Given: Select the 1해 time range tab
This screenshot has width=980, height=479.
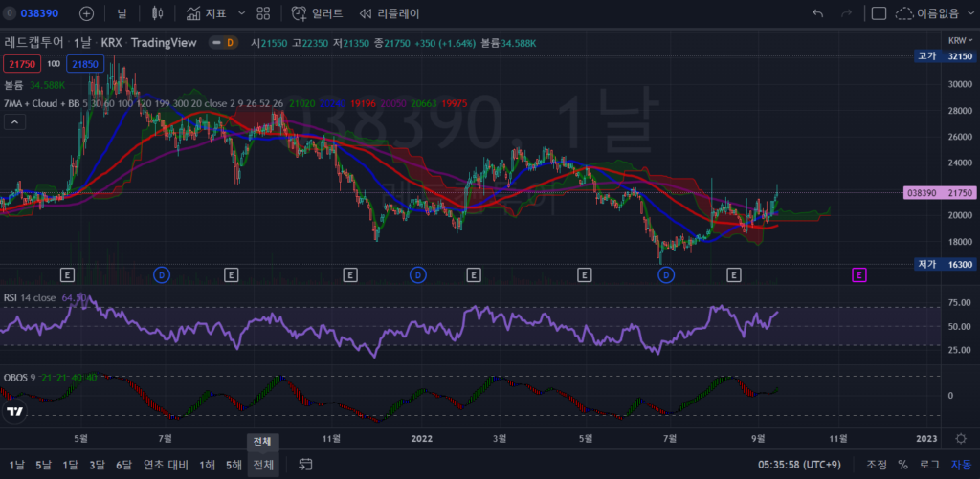Looking at the screenshot, I should coord(207,464).
